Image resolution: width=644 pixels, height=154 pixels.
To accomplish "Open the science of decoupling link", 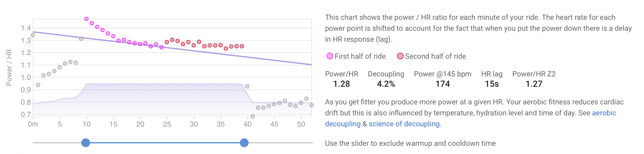I will point(404,124).
